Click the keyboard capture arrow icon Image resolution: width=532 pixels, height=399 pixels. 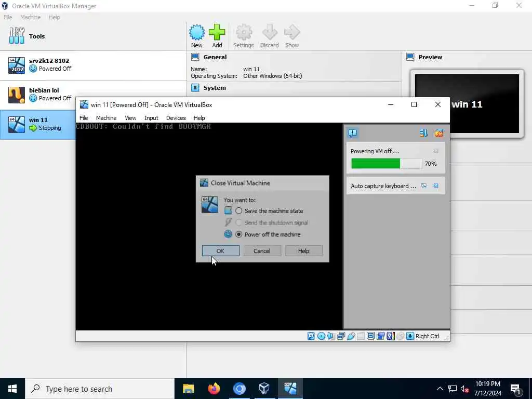[410, 336]
